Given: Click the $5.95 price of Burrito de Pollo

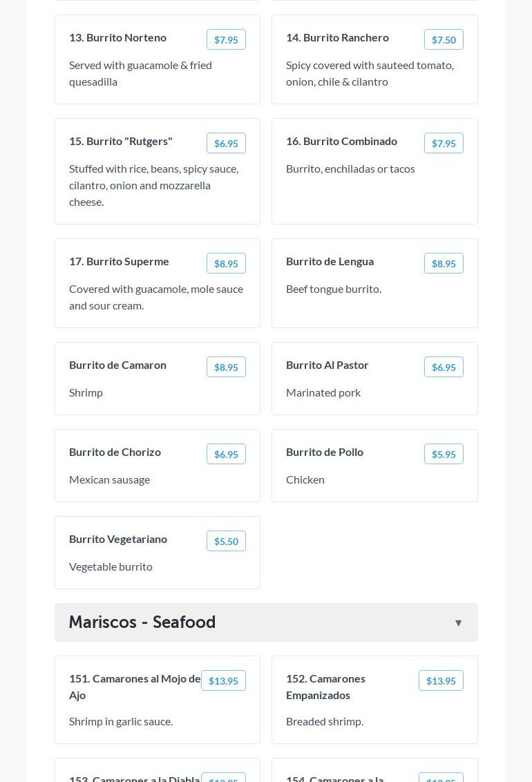Looking at the screenshot, I should [444, 455].
